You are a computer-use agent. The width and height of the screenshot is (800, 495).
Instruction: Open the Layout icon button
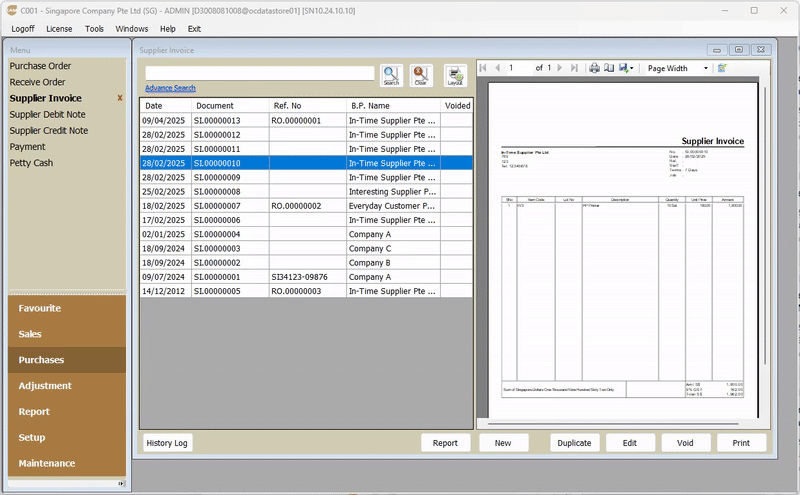click(455, 76)
